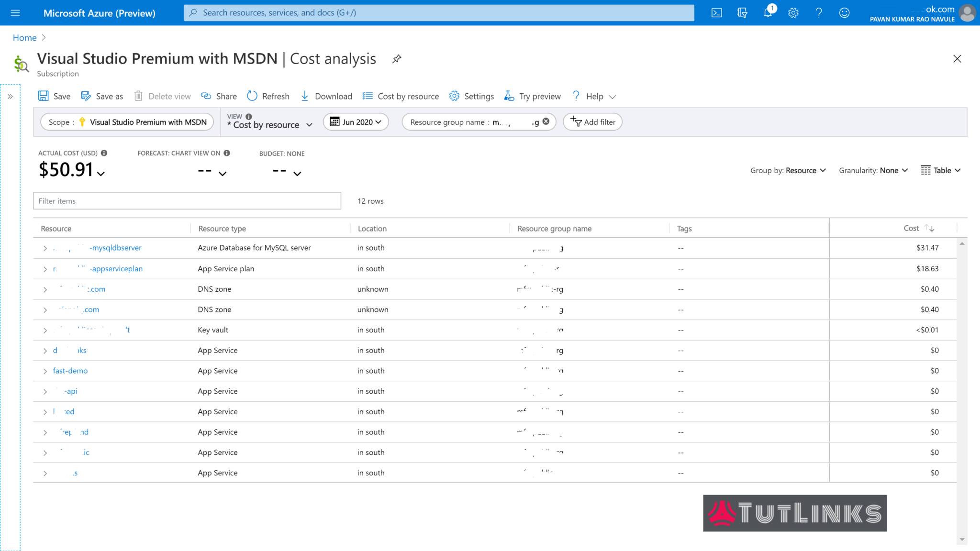This screenshot has height=551, width=980.
Task: Share the cost analysis view
Action: [x=219, y=96]
